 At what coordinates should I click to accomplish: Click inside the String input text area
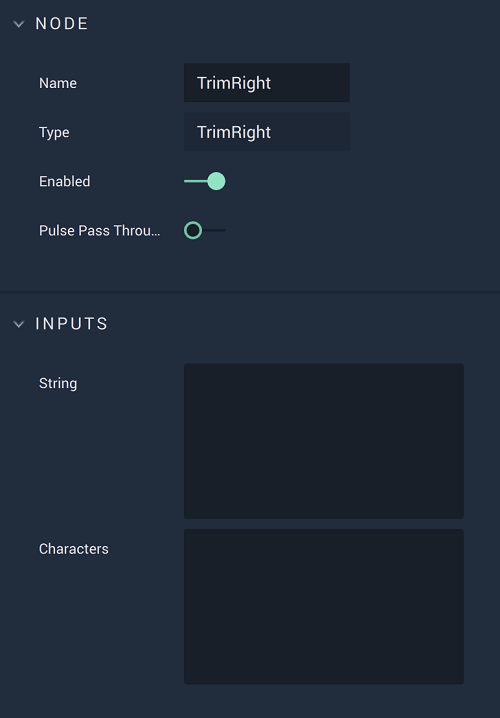point(324,441)
